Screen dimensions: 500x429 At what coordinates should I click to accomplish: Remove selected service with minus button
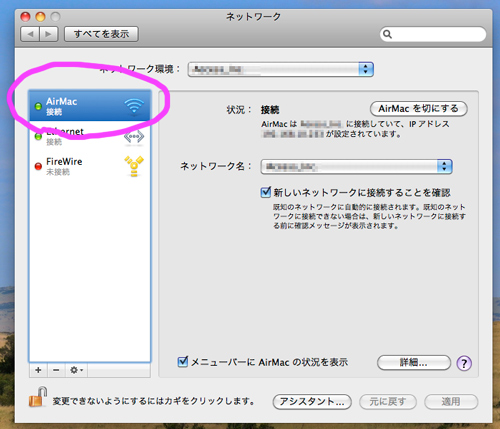point(56,370)
